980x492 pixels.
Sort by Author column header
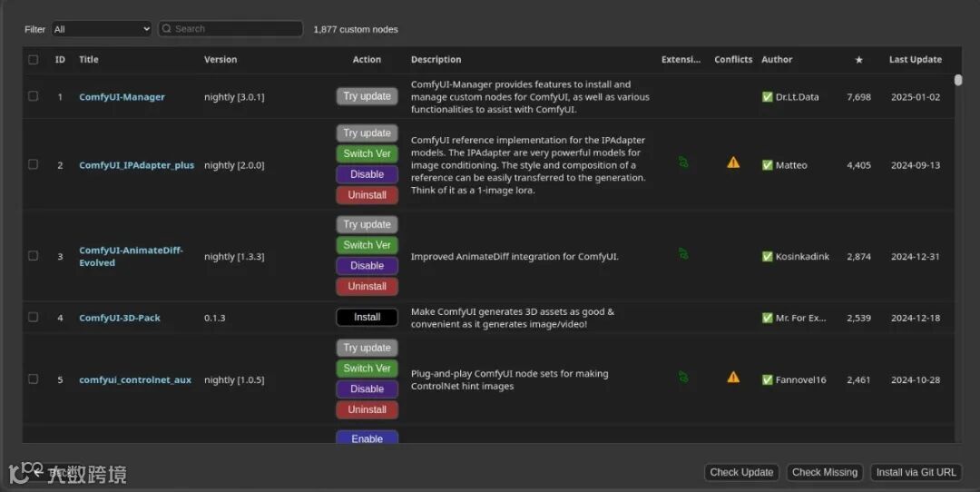click(777, 59)
